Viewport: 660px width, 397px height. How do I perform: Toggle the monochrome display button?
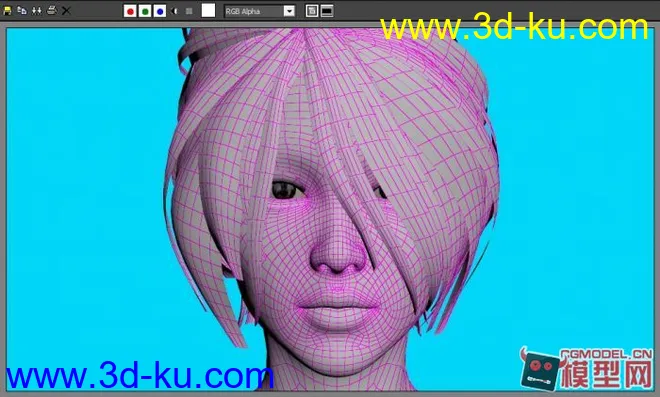(189, 11)
